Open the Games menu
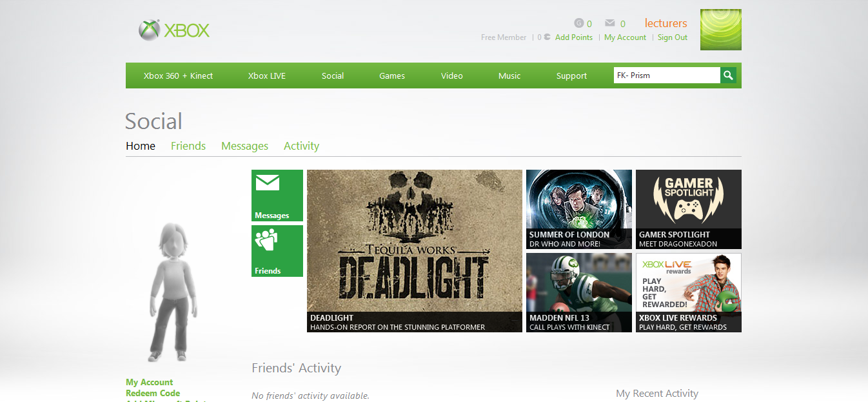This screenshot has width=868, height=402. pyautogui.click(x=392, y=75)
